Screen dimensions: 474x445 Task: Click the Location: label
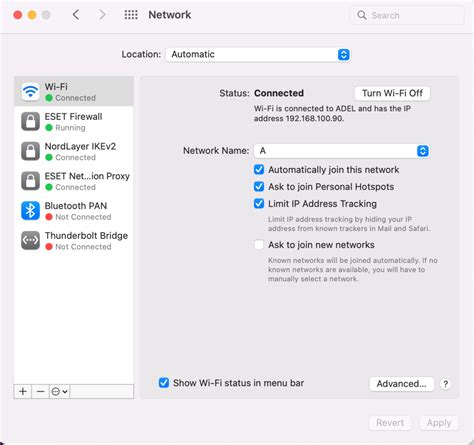pos(141,54)
